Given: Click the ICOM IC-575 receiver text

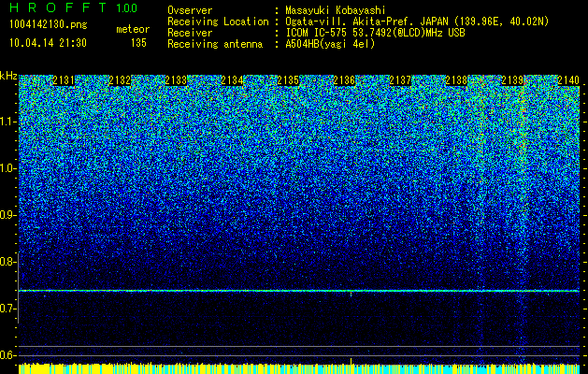Looking at the screenshot, I should (375, 33).
